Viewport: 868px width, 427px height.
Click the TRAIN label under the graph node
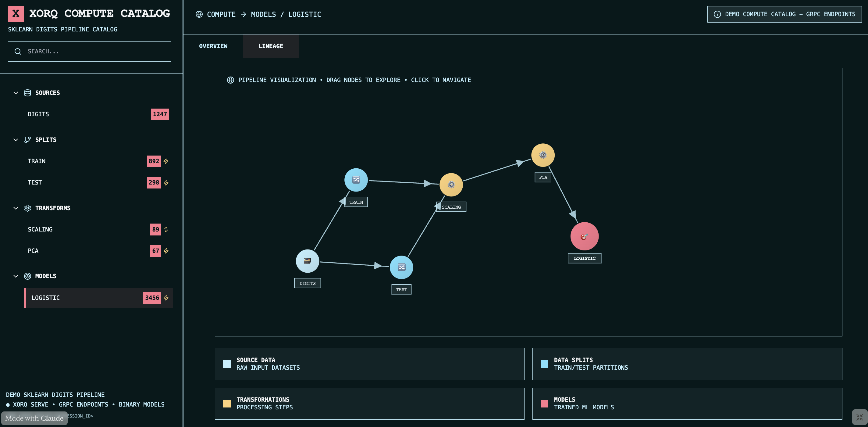(x=356, y=202)
